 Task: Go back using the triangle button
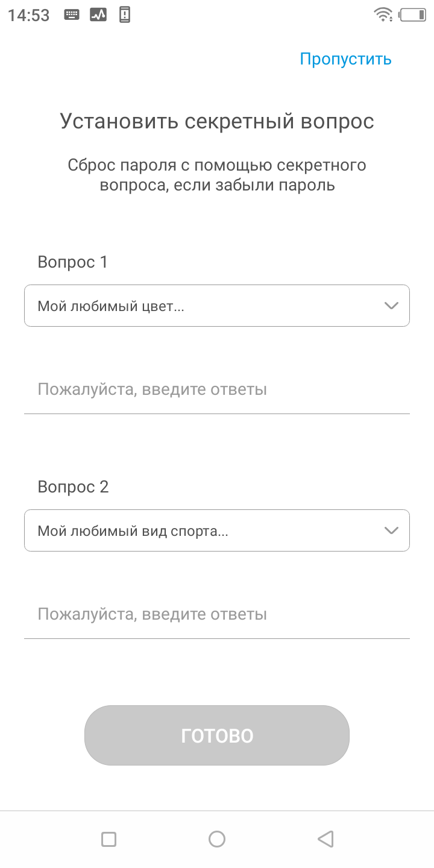coord(325,838)
